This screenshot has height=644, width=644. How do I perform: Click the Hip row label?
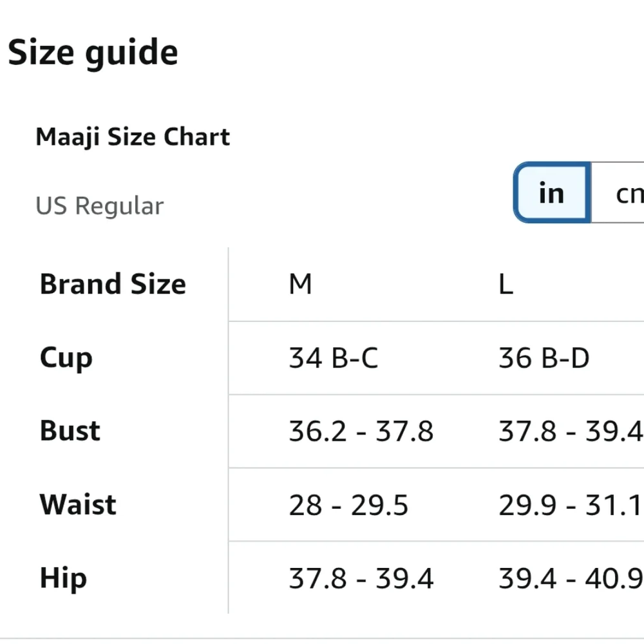62,578
